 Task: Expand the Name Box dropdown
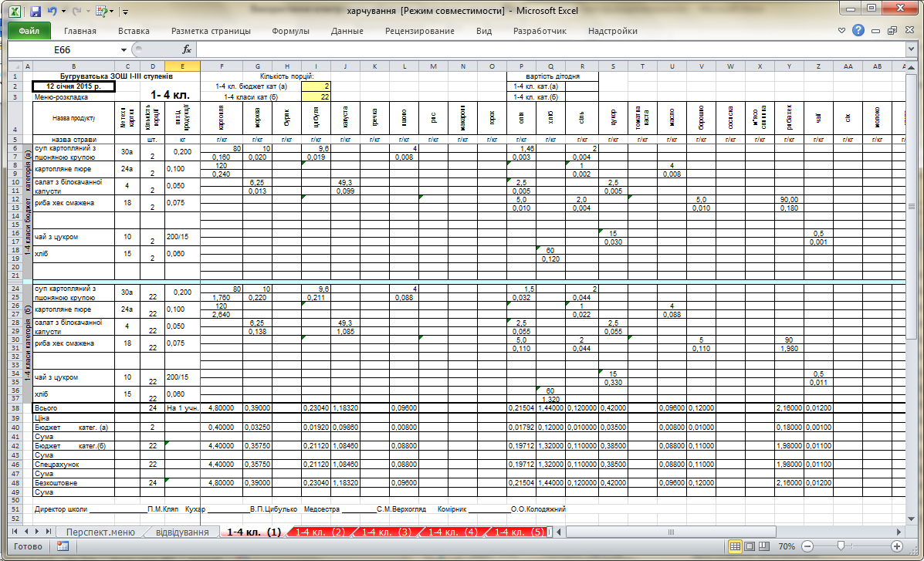click(124, 49)
